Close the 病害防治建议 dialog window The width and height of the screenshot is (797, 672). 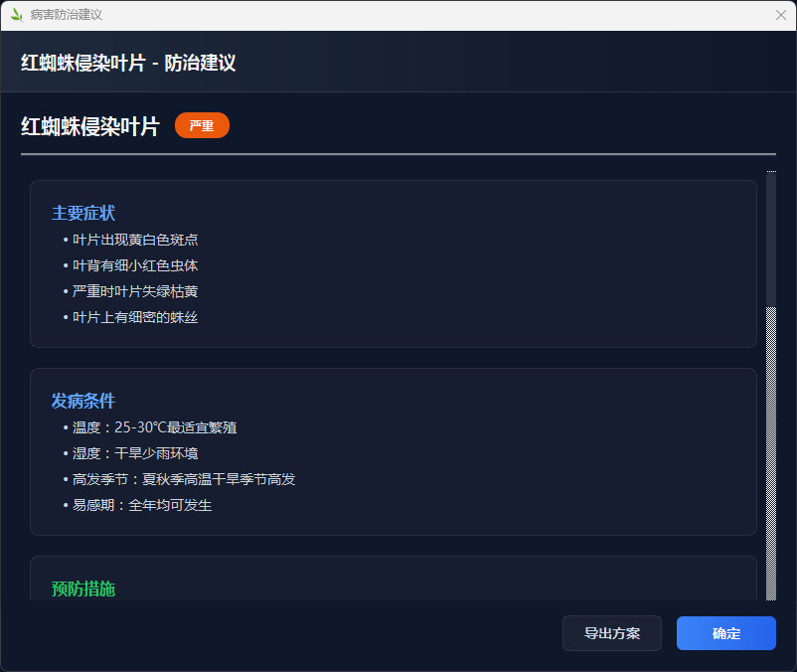tap(780, 15)
